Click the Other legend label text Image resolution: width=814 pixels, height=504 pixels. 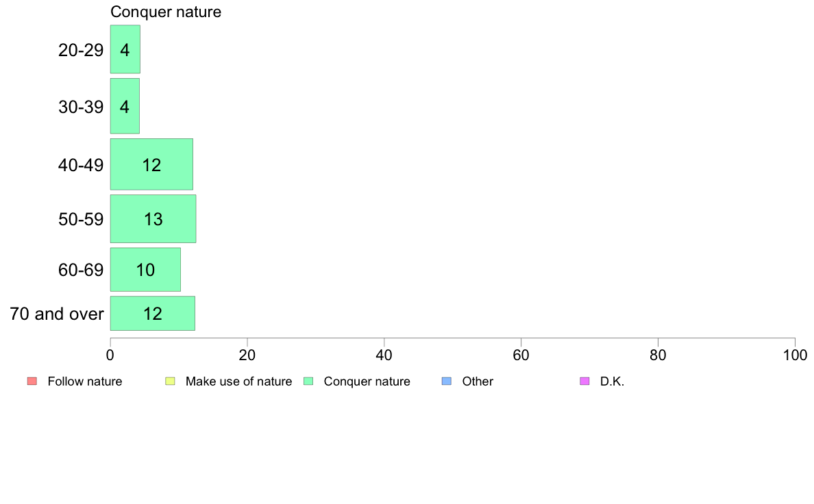478,381
